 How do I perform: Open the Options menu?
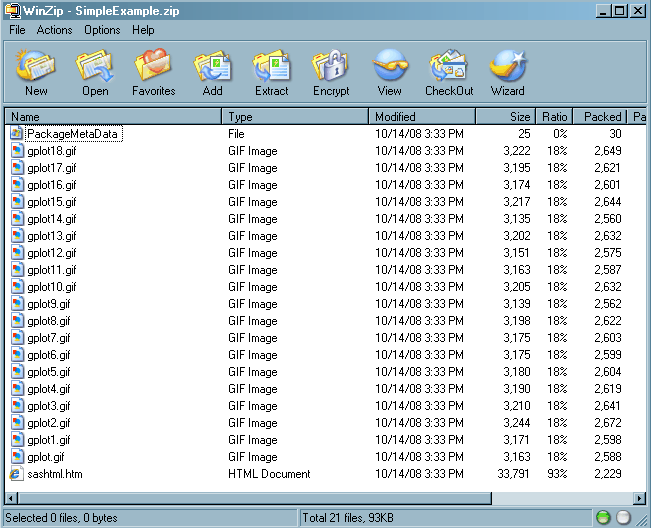click(102, 30)
